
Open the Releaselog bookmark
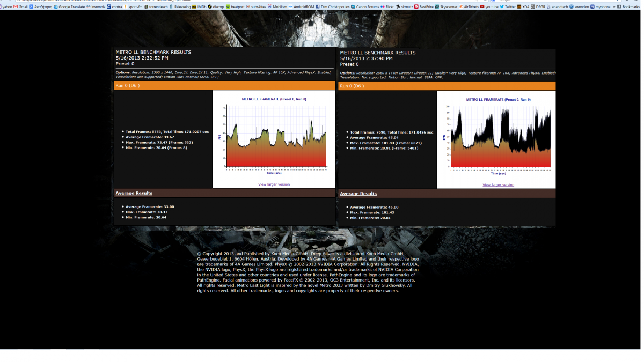180,7
